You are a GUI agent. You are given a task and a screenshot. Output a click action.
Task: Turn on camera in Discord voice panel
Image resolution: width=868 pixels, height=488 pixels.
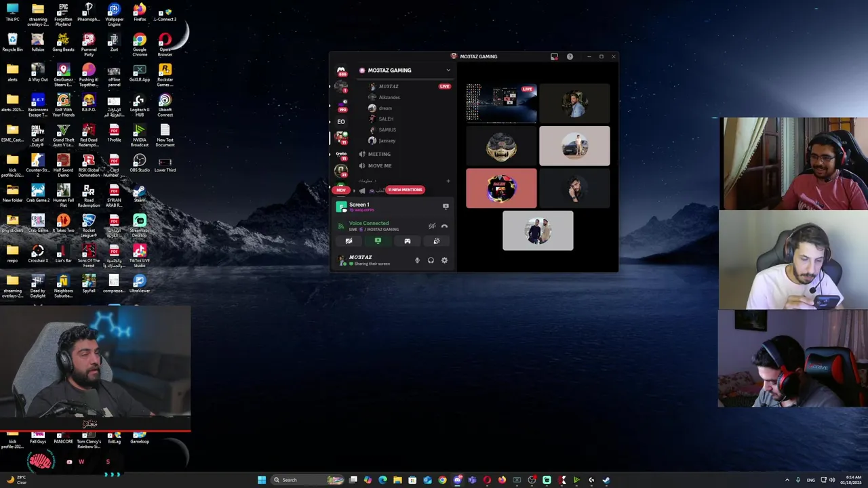click(349, 241)
